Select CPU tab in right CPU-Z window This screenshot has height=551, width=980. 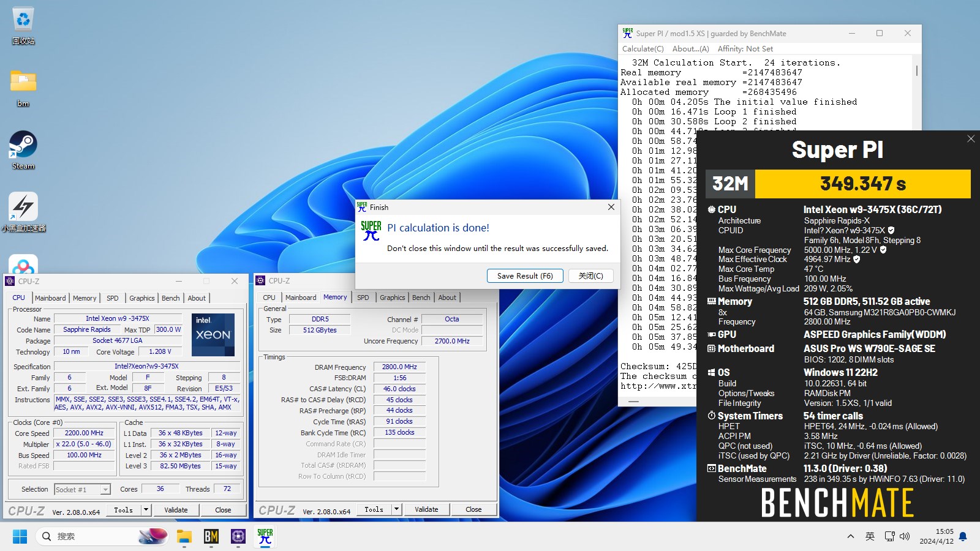pos(269,298)
